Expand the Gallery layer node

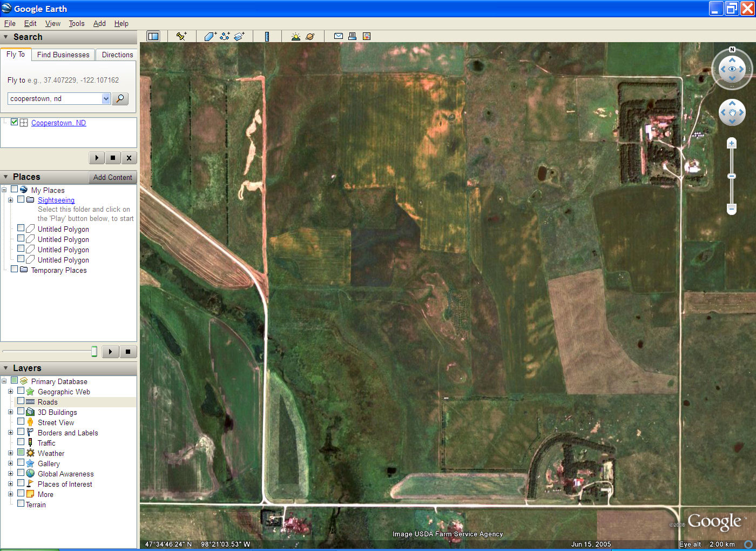(x=10, y=463)
